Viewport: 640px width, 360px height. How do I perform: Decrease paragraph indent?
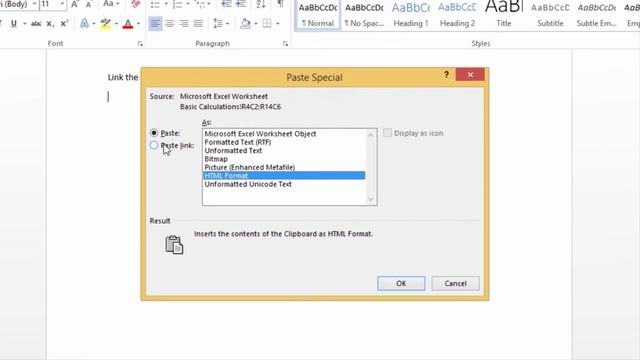pyautogui.click(x=227, y=4)
